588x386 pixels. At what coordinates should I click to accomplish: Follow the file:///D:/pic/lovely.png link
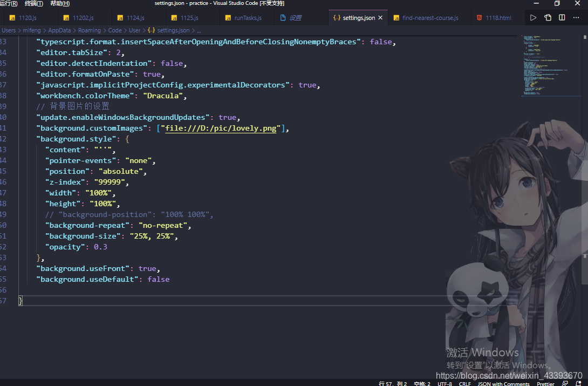tap(221, 128)
